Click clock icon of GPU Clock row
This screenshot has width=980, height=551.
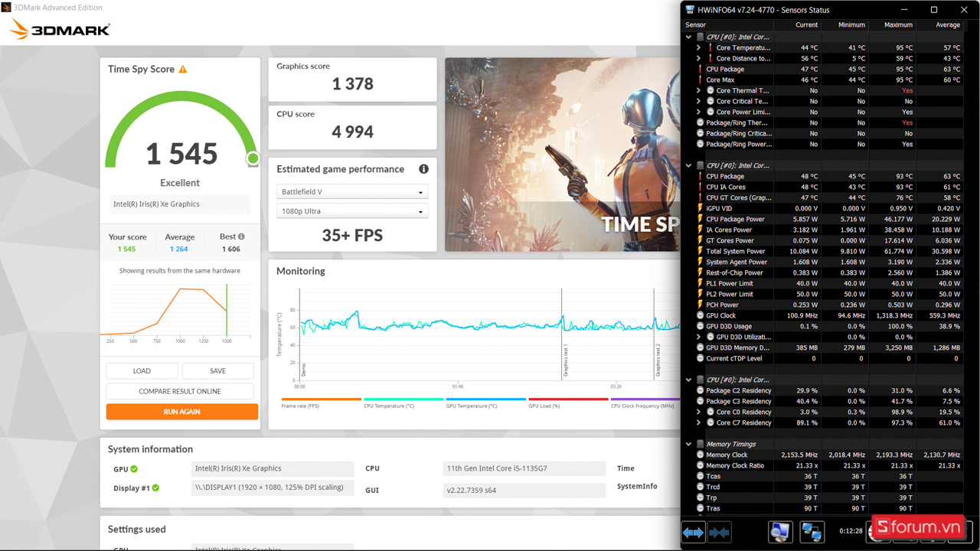coord(700,315)
